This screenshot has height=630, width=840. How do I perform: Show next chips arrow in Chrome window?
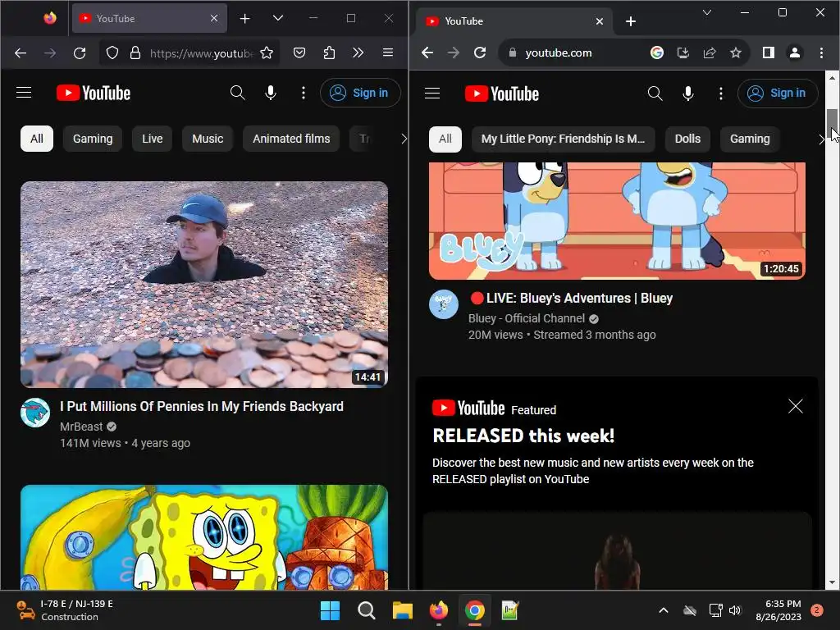pyautogui.click(x=820, y=139)
